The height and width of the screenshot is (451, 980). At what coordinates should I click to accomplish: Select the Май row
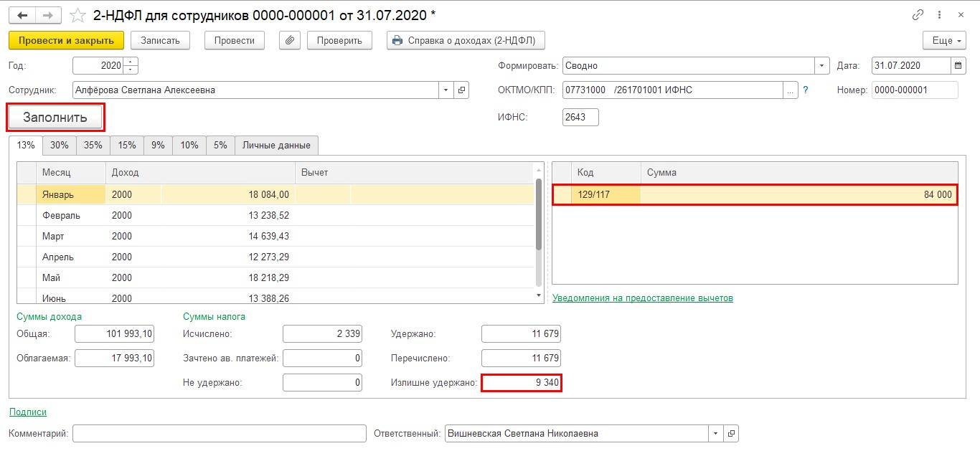click(275, 277)
